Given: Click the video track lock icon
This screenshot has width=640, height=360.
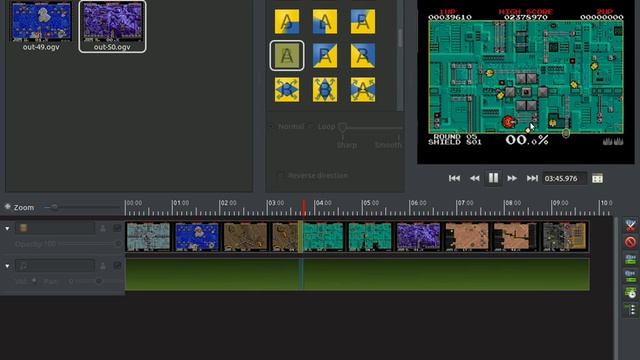Looking at the screenshot, I should [103, 228].
